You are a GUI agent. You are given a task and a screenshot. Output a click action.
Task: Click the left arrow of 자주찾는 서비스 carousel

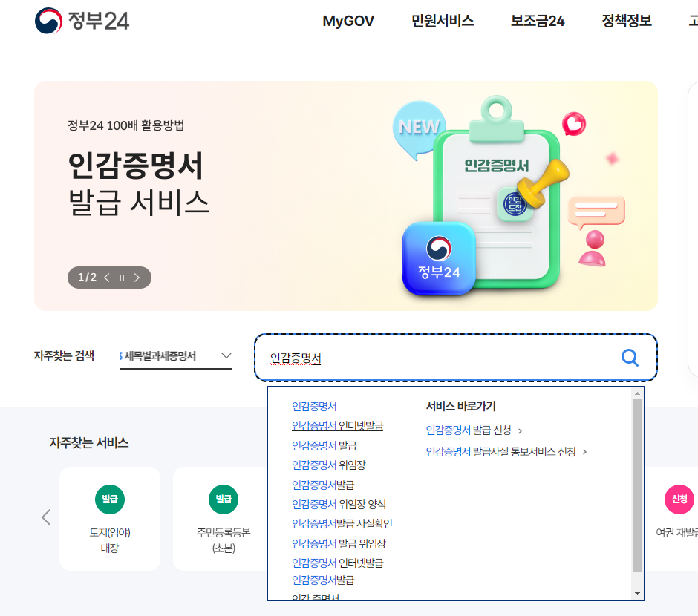pyautogui.click(x=46, y=517)
